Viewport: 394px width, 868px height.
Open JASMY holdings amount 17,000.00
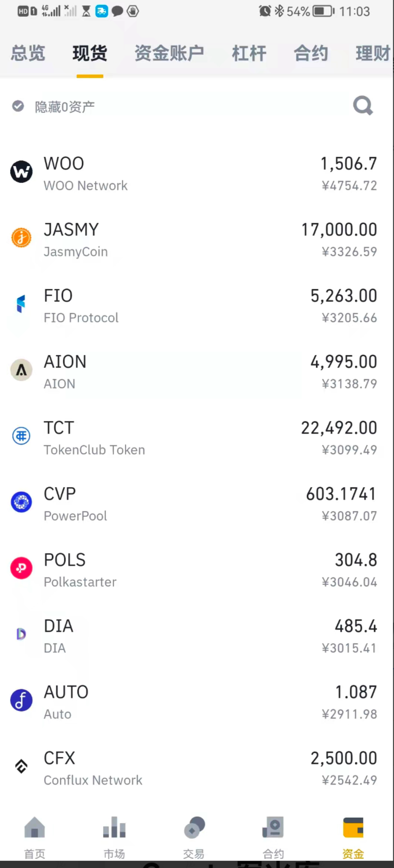pos(339,230)
